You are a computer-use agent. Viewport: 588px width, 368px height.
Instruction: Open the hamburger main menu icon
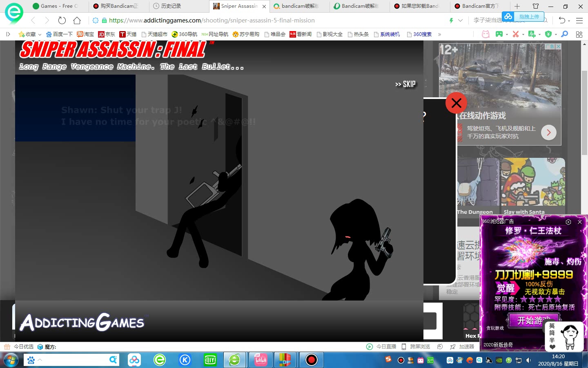pos(579,20)
